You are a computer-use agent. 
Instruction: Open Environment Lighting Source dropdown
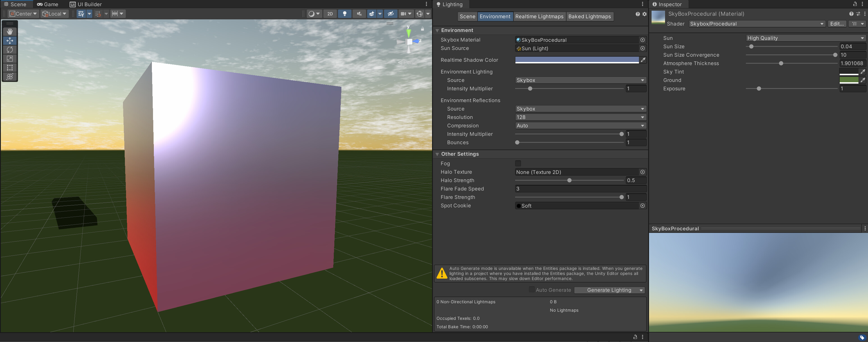point(580,80)
